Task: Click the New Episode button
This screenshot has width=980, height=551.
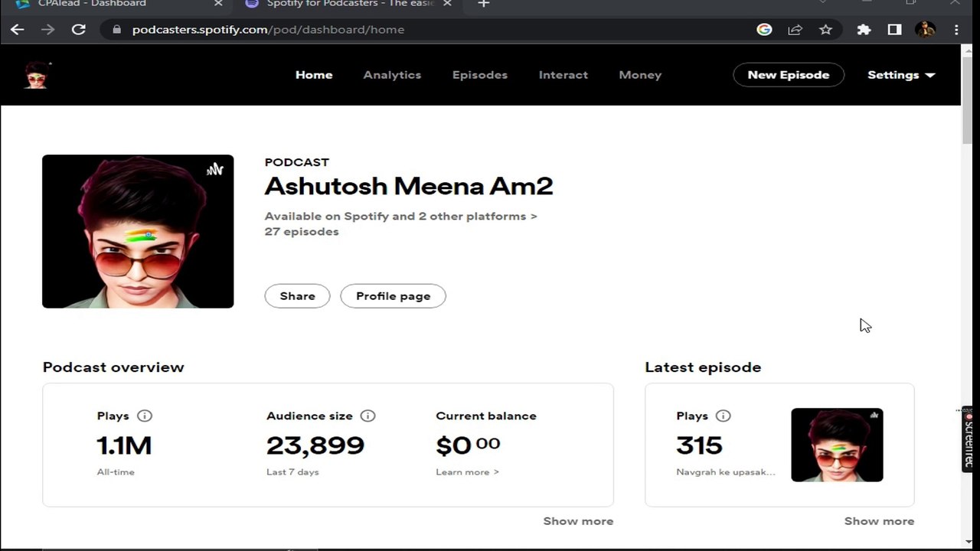Action: coord(789,75)
